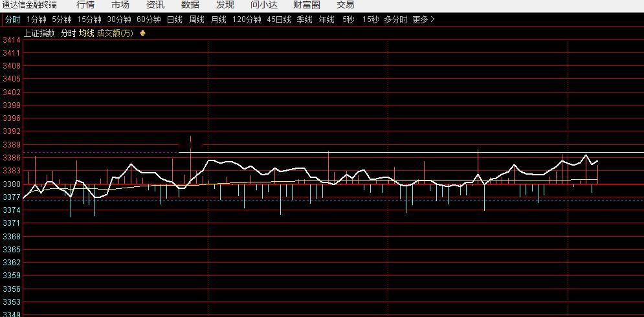Open the 问小达 menu
The image size is (644, 317).
(264, 5)
